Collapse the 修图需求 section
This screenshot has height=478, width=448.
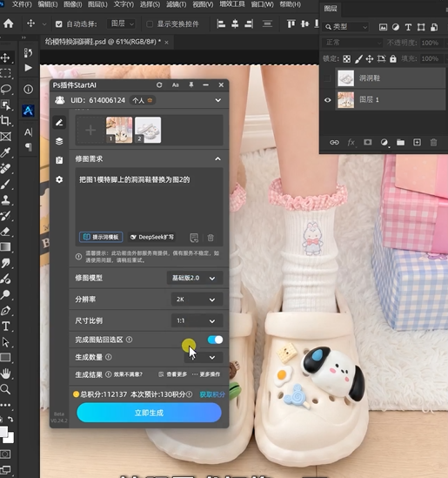click(217, 158)
